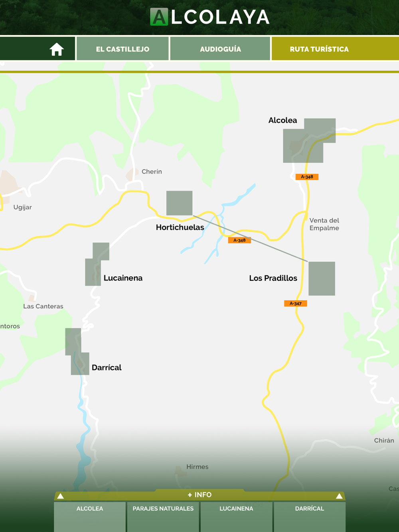The width and height of the screenshot is (399, 532).
Task: Click the green Alcolaya A logo
Action: click(x=159, y=17)
